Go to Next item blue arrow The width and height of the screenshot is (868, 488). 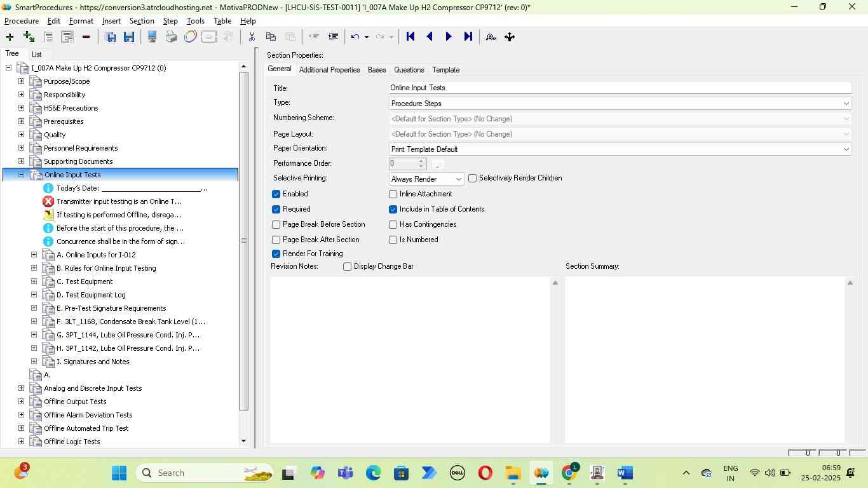click(x=449, y=37)
